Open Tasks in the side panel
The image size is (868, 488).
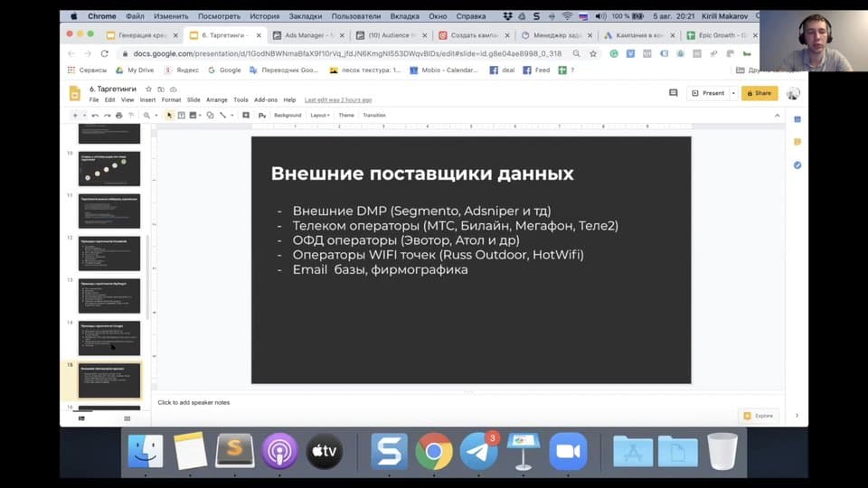(x=797, y=164)
